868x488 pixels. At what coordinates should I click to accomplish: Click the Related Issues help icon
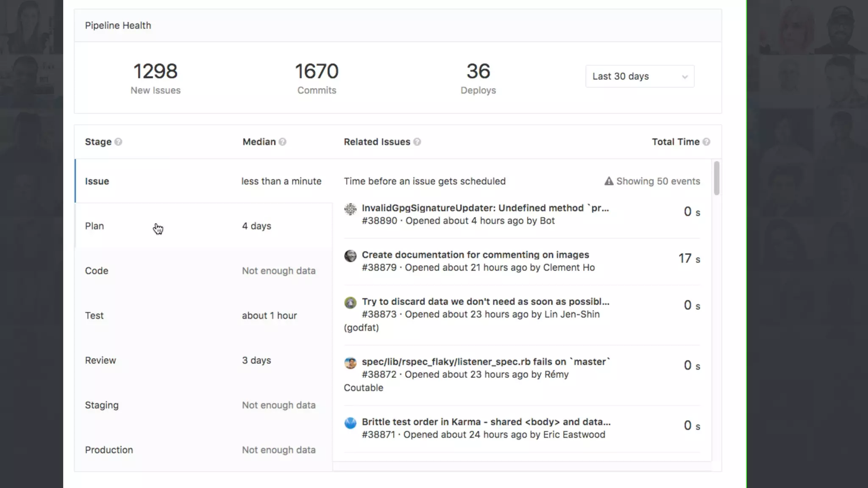417,142
